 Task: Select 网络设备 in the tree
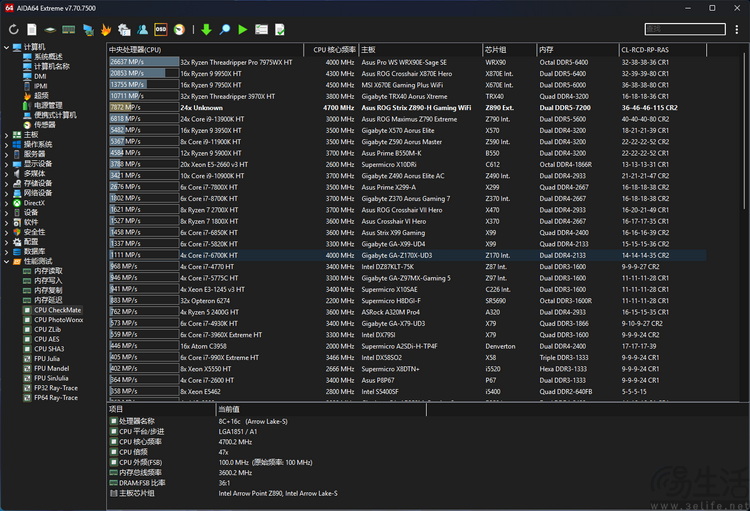point(38,193)
